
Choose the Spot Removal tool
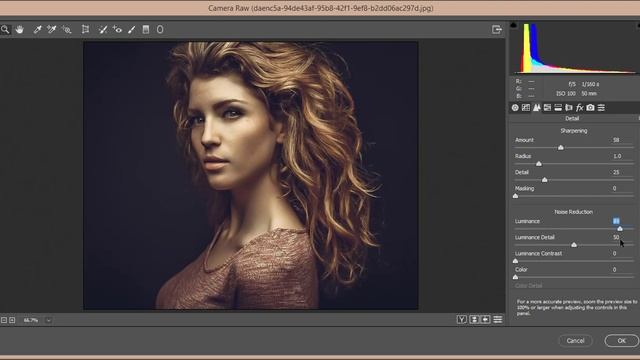(103, 29)
